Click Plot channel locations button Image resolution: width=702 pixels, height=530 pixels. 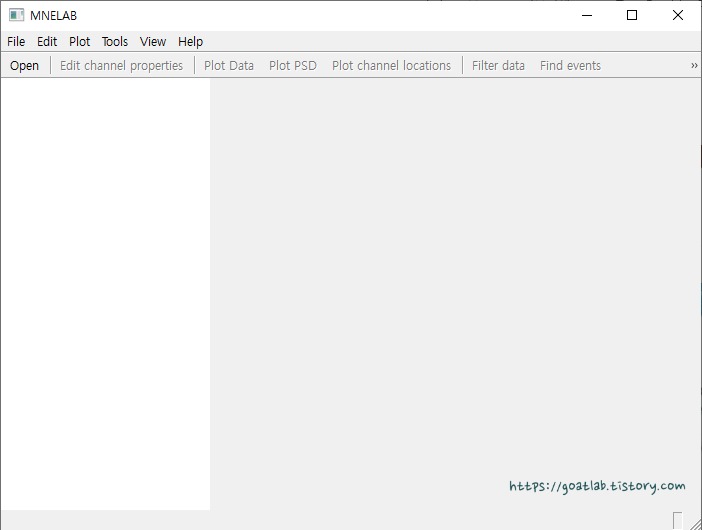click(391, 65)
